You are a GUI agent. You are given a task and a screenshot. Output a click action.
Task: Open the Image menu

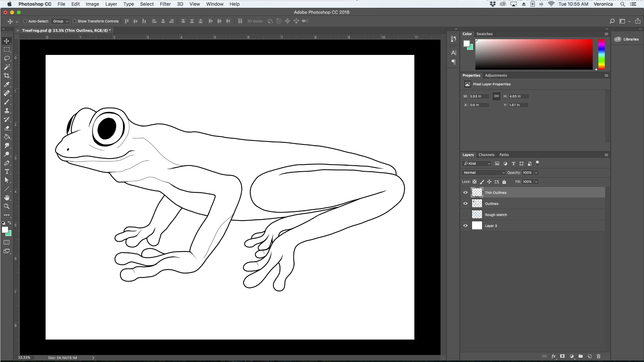click(92, 4)
